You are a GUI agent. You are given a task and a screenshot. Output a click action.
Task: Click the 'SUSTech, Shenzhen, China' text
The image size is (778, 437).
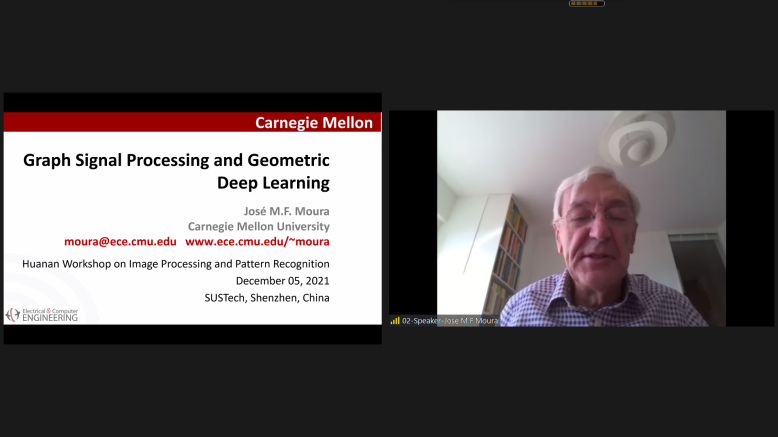[267, 298]
